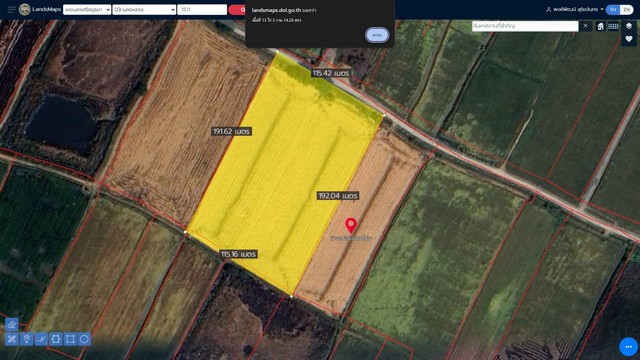This screenshot has width=640, height=360.
Task: Open the map layers panel
Action: 629,26
